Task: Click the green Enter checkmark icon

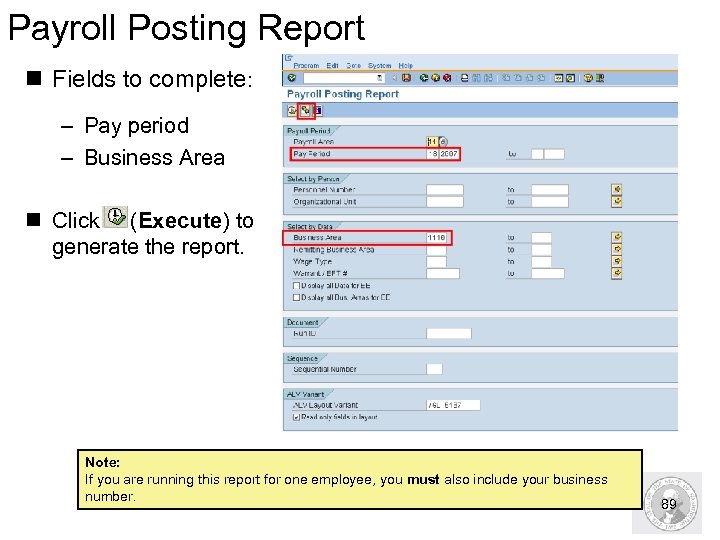Action: click(292, 78)
